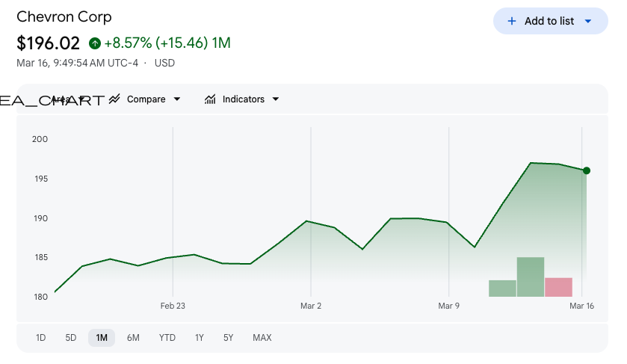This screenshot has width=627, height=364.
Task: Click the Mar 2 axis label
Action: tap(311, 306)
